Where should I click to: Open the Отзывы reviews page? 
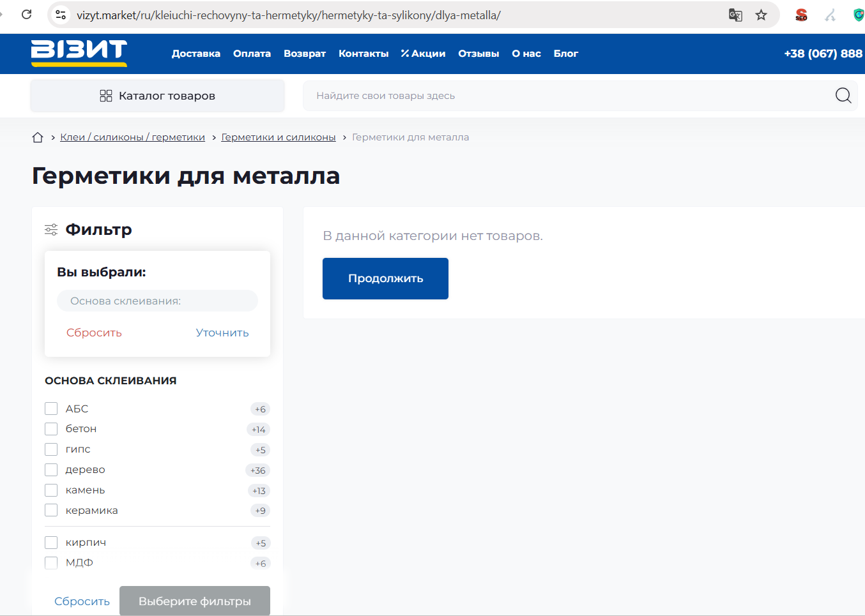[x=478, y=54]
